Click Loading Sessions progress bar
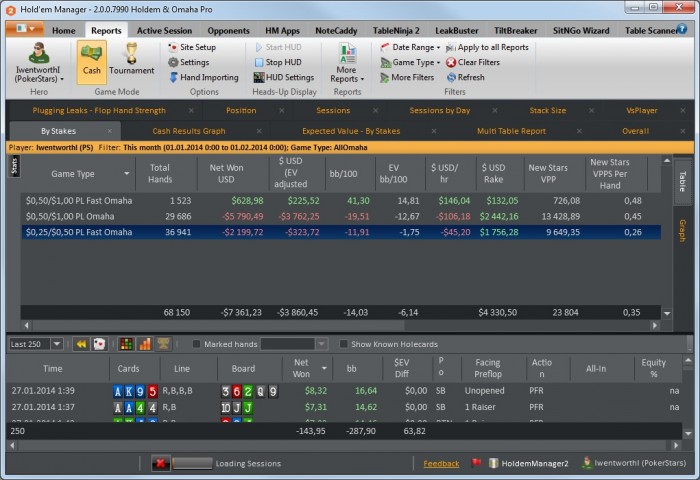Screen dimensions: 700x480 point(192,464)
